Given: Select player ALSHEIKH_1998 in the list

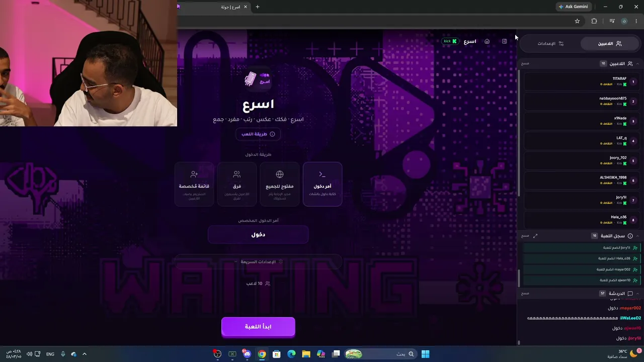Looking at the screenshot, I should click(581, 180).
